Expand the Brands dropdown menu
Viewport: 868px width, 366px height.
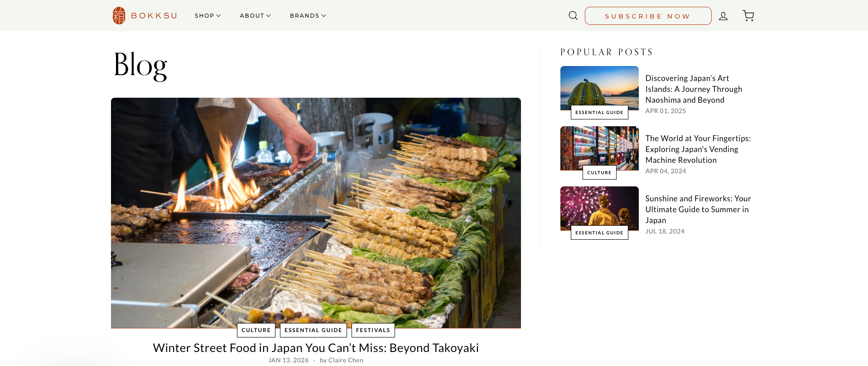tap(308, 16)
